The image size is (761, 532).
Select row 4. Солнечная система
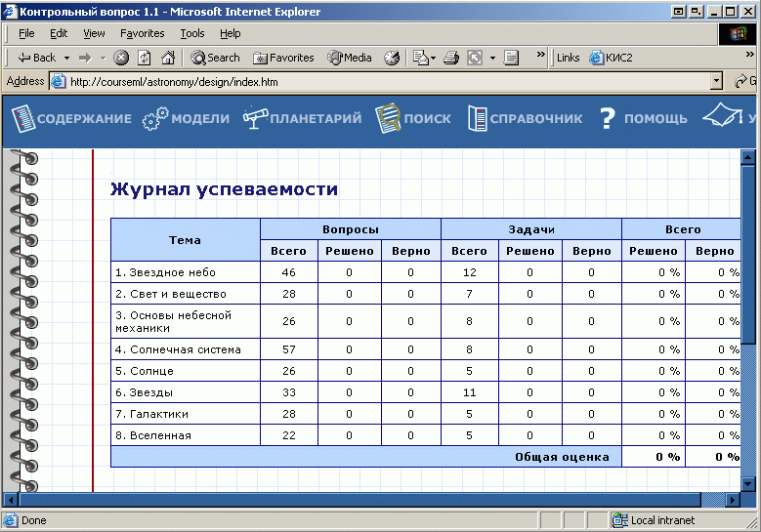click(x=426, y=349)
